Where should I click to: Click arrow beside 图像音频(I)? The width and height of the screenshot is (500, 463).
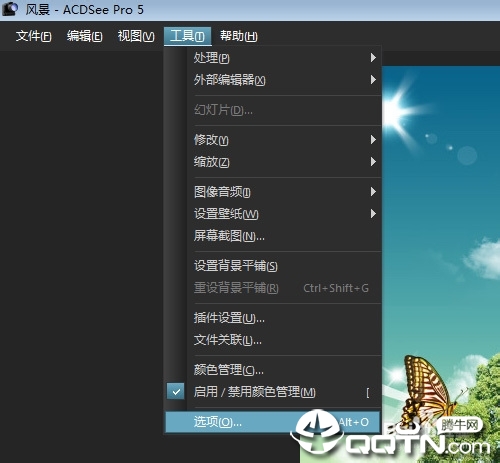pyautogui.click(x=373, y=192)
